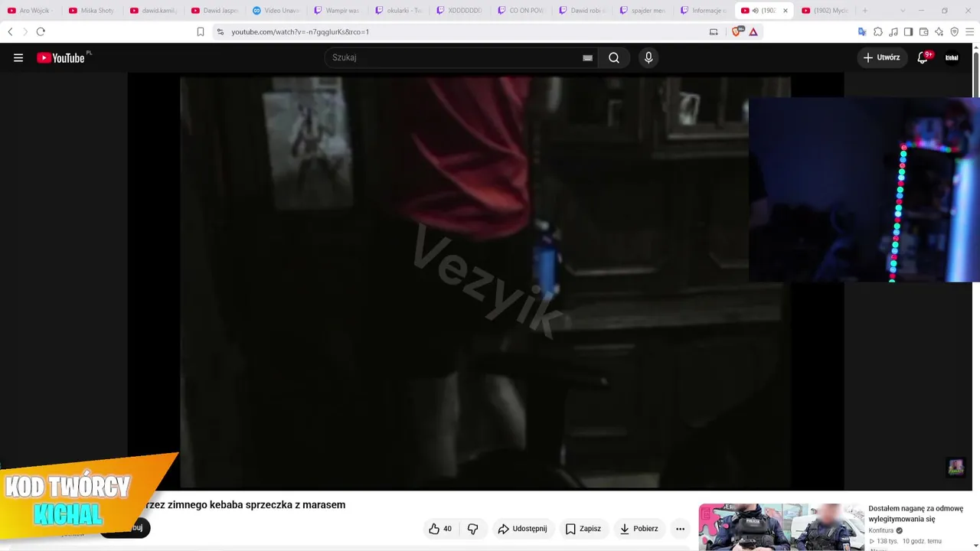
Task: Switch to the okularki tab
Action: pos(398,11)
